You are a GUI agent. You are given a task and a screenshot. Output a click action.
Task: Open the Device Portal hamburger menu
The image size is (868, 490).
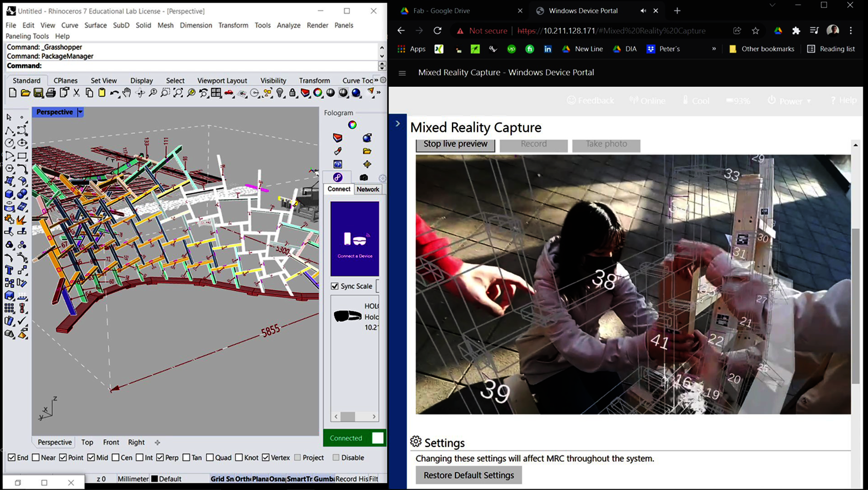point(402,73)
